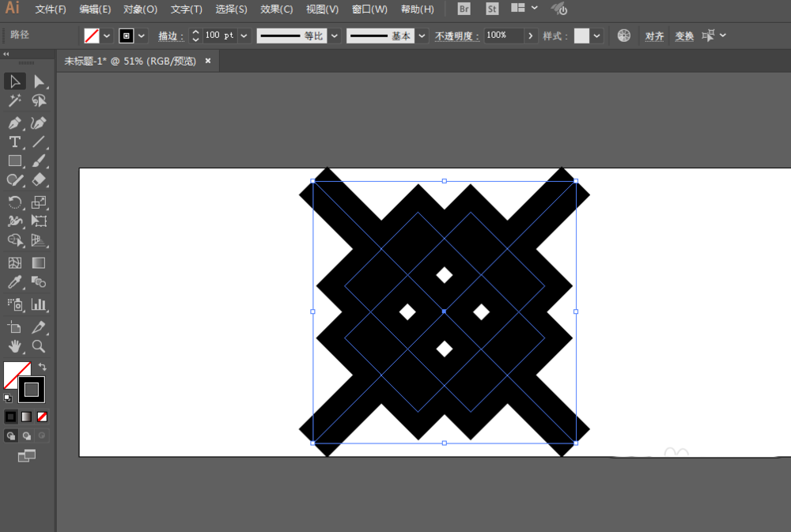Click 对齐 align button
Image resolution: width=791 pixels, height=532 pixels.
(654, 36)
